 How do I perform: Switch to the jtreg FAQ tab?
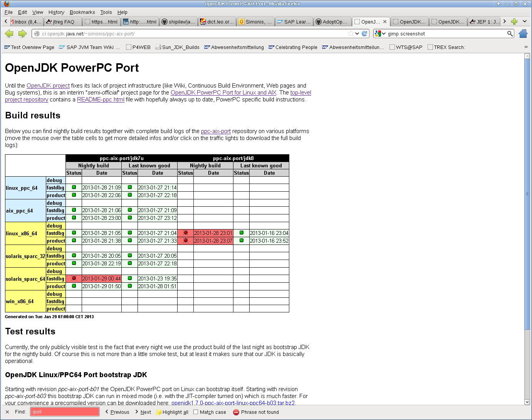click(x=63, y=22)
